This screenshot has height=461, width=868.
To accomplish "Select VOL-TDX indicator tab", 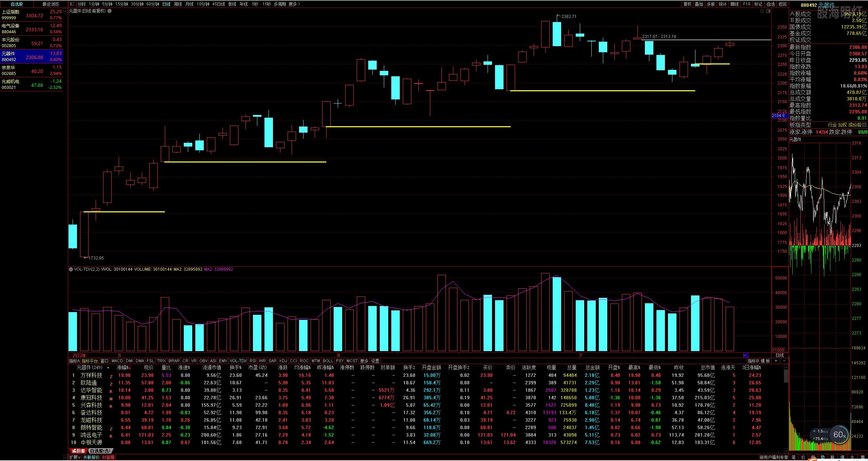I will coord(238,361).
